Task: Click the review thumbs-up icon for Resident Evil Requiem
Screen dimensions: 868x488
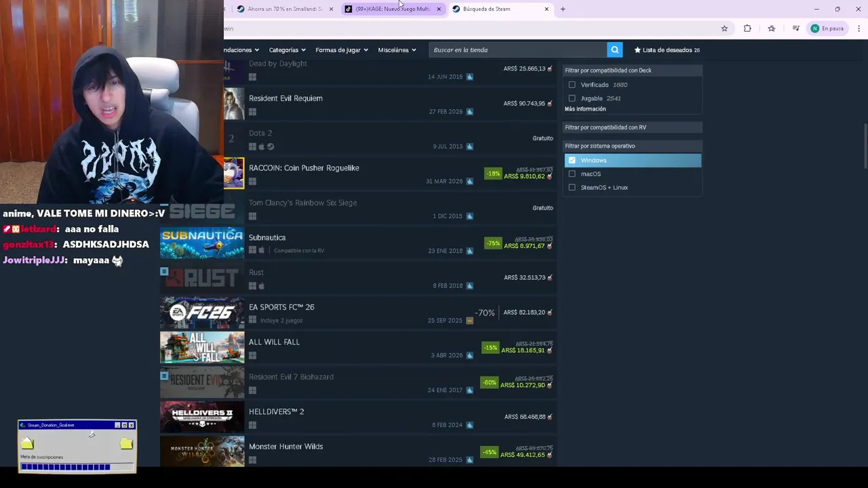Action: [469, 112]
